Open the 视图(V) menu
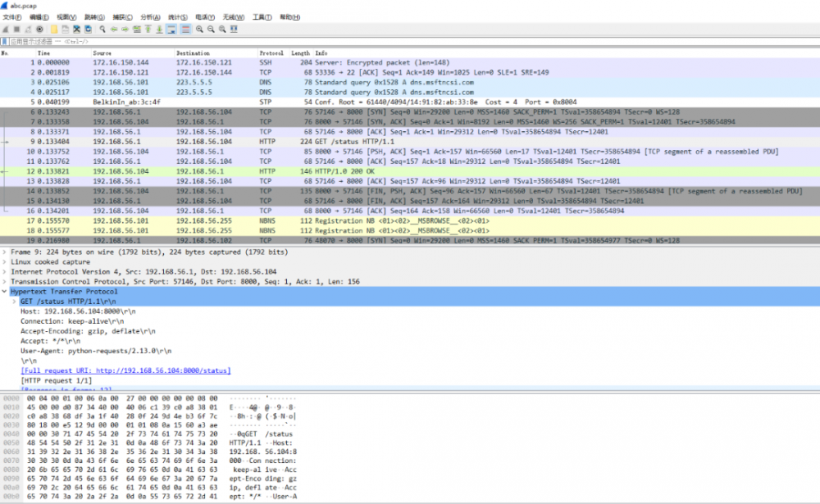 tap(66, 17)
